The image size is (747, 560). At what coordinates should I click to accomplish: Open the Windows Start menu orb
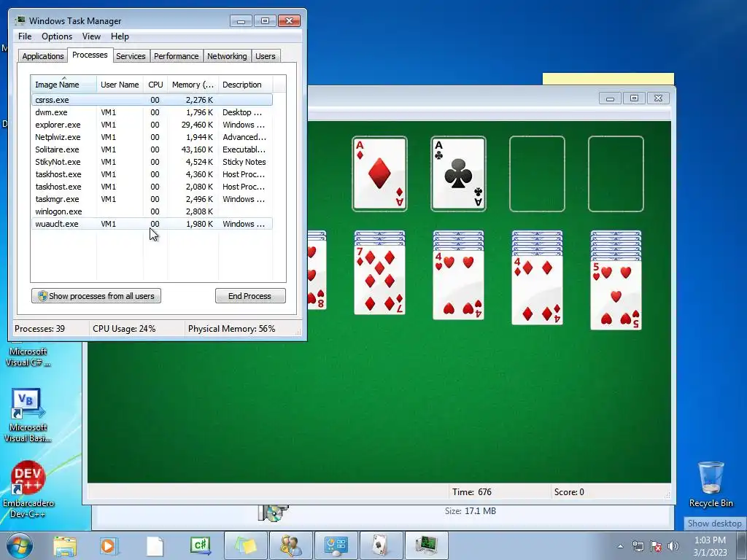[20, 545]
